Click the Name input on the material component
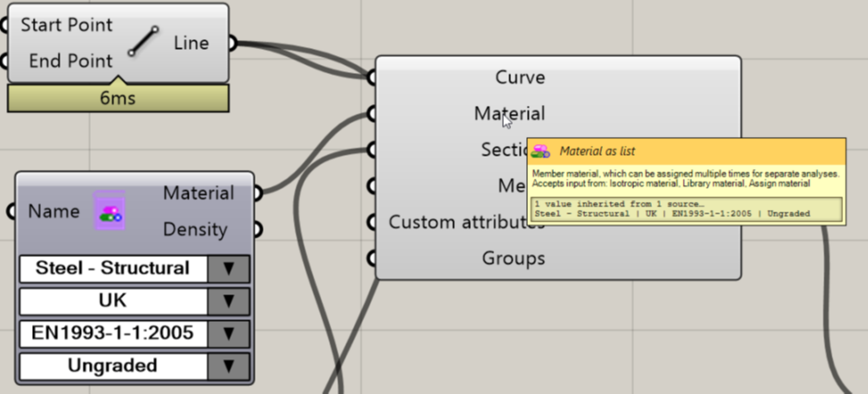This screenshot has height=394, width=868. point(53,212)
